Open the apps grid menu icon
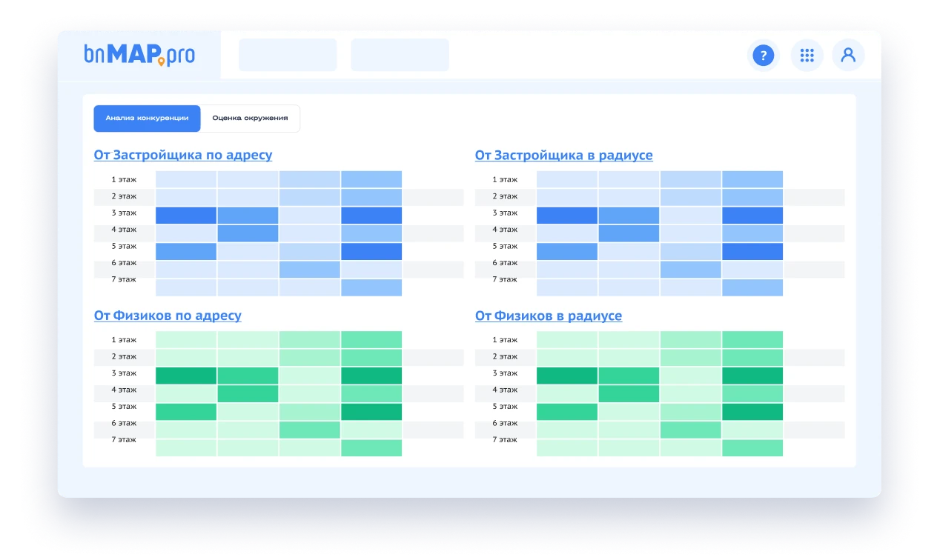This screenshot has height=560, width=940. (x=807, y=56)
